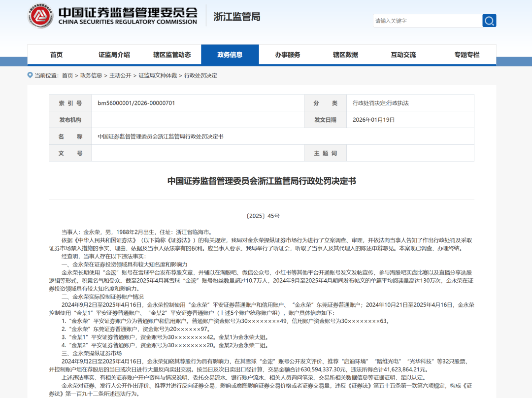Click the CSRC emblem logo
This screenshot has height=398, width=532.
tap(40, 15)
